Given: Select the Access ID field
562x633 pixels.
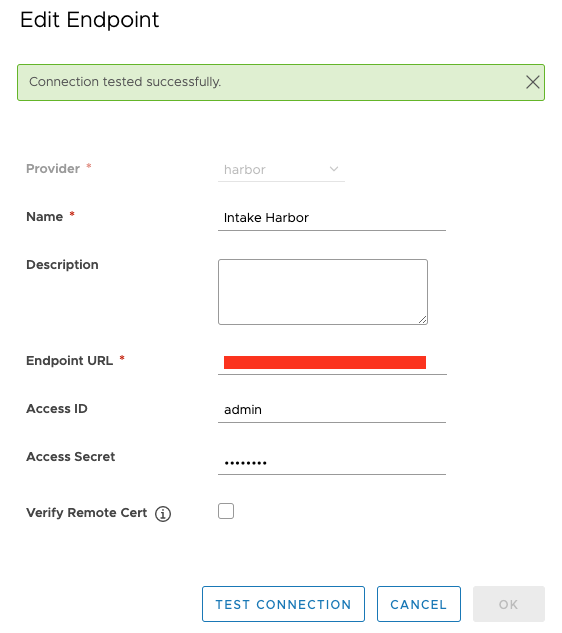Looking at the screenshot, I should 331,410.
